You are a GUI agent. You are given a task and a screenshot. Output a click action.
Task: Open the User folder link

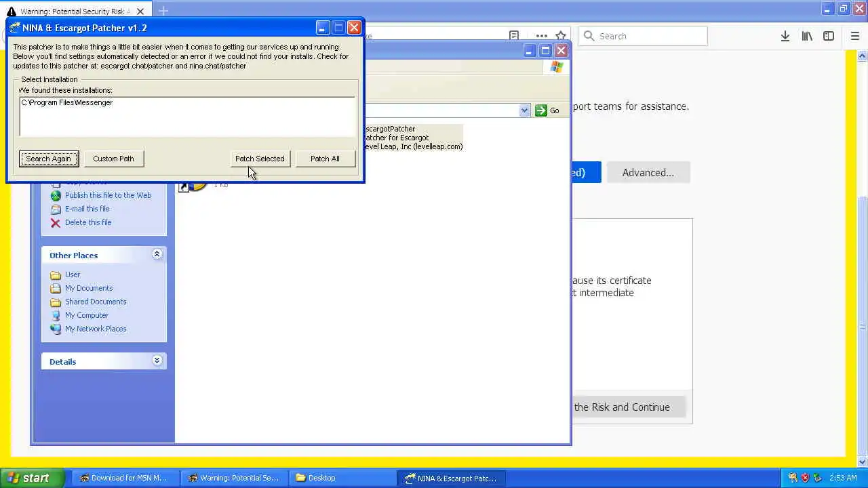[73, 274]
